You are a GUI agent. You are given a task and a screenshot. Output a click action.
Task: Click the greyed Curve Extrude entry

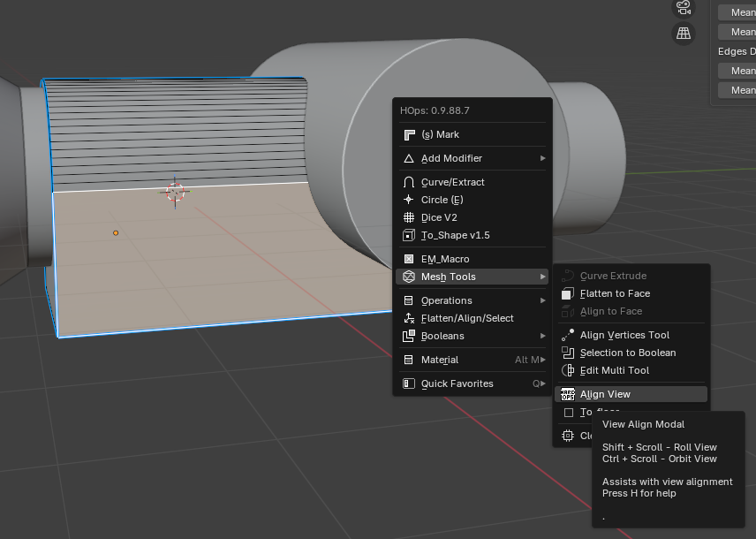click(631, 276)
